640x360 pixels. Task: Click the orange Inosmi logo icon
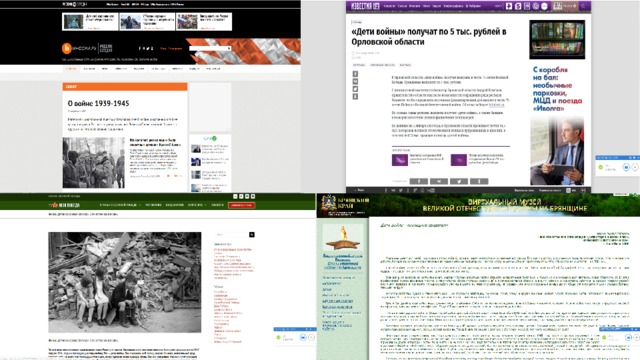[x=67, y=48]
